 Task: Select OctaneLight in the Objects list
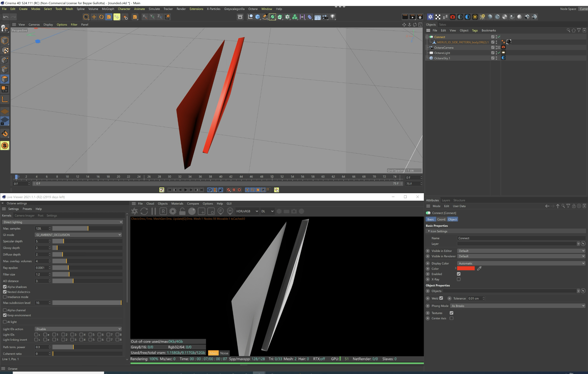pyautogui.click(x=442, y=53)
